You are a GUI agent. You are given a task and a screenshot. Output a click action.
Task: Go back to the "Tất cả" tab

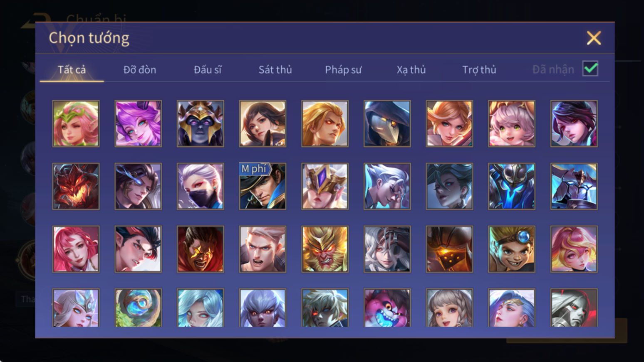pyautogui.click(x=72, y=69)
